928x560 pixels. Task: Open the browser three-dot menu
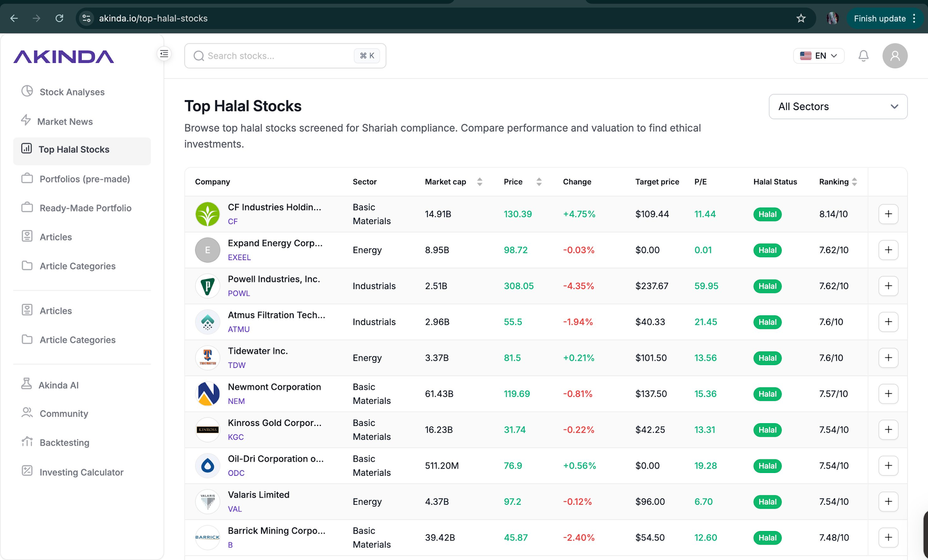coord(914,19)
